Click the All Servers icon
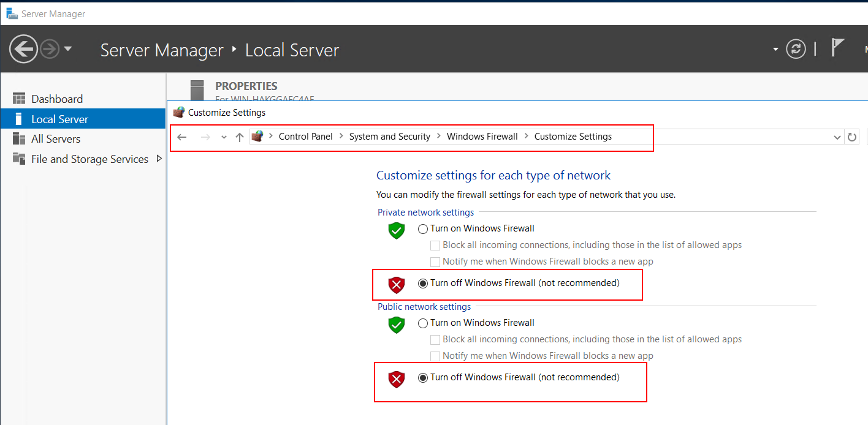Screen dimensions: 868x425 (x=19, y=139)
